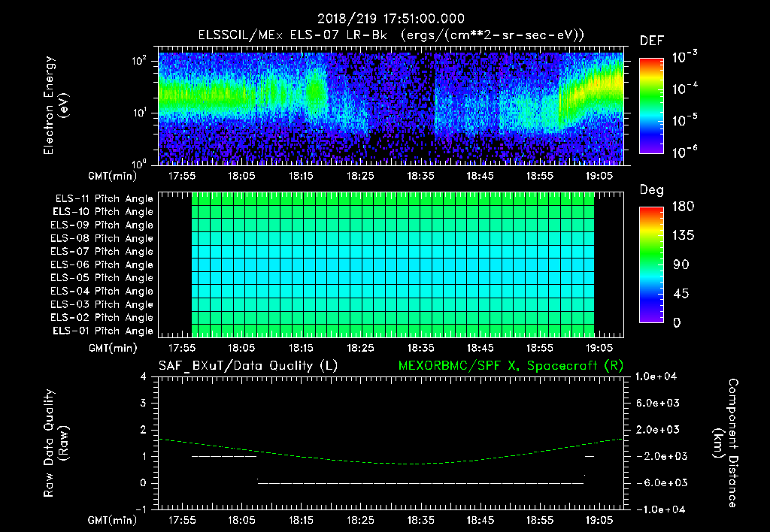The image size is (770, 532).
Task: Click the ELS-08 Pitch Angle row label
Action: (x=102, y=238)
